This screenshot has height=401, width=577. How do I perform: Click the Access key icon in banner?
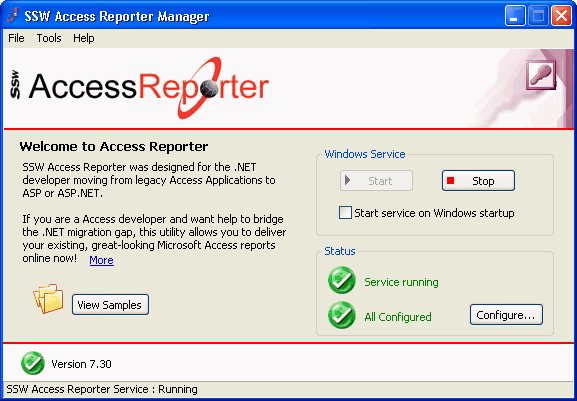(541, 75)
